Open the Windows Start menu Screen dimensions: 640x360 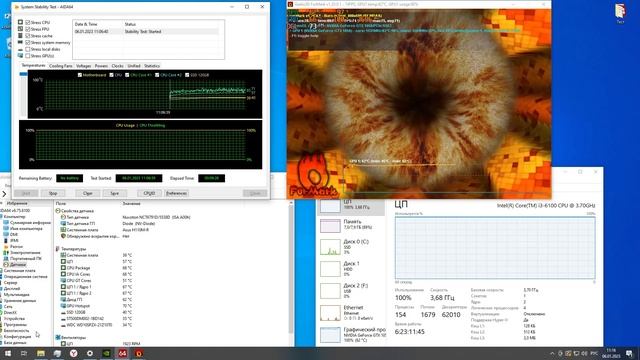8,353
